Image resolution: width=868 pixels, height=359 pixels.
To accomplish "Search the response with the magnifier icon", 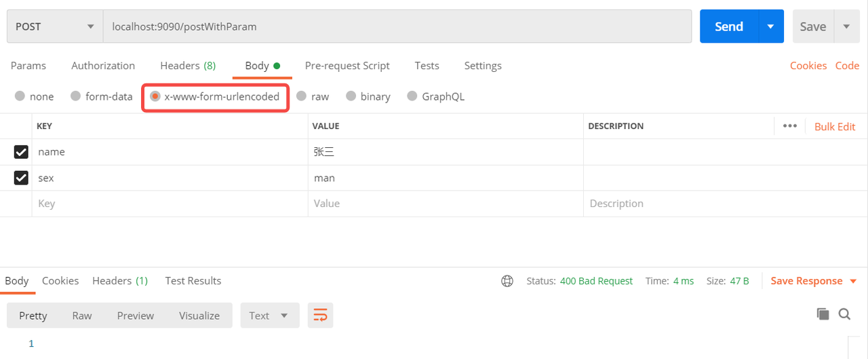I will (844, 314).
